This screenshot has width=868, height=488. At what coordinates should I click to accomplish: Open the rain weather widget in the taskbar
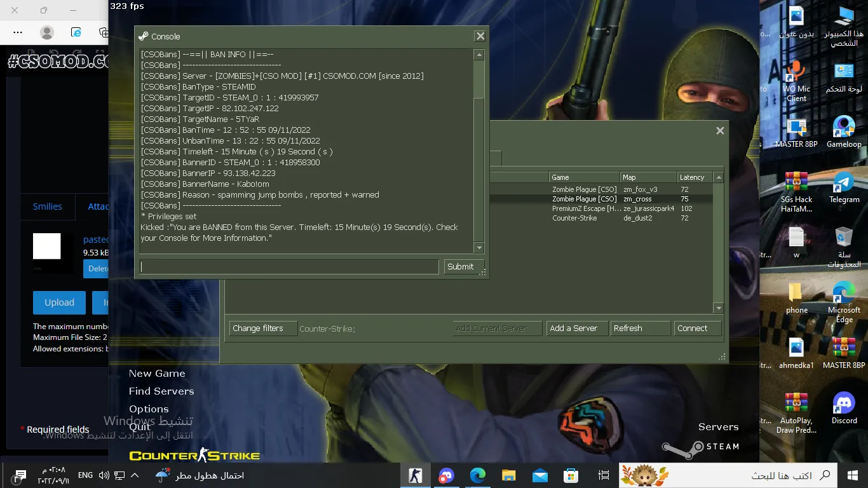[x=200, y=475]
